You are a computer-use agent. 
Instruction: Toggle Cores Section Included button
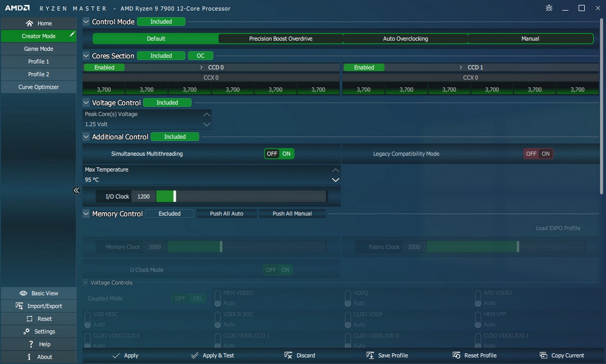click(x=161, y=55)
